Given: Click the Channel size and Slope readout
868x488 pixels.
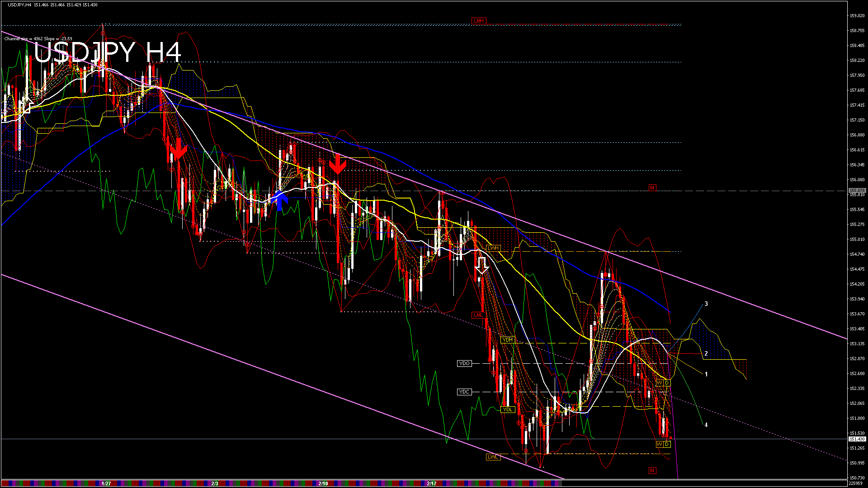Looking at the screenshot, I should coord(38,39).
